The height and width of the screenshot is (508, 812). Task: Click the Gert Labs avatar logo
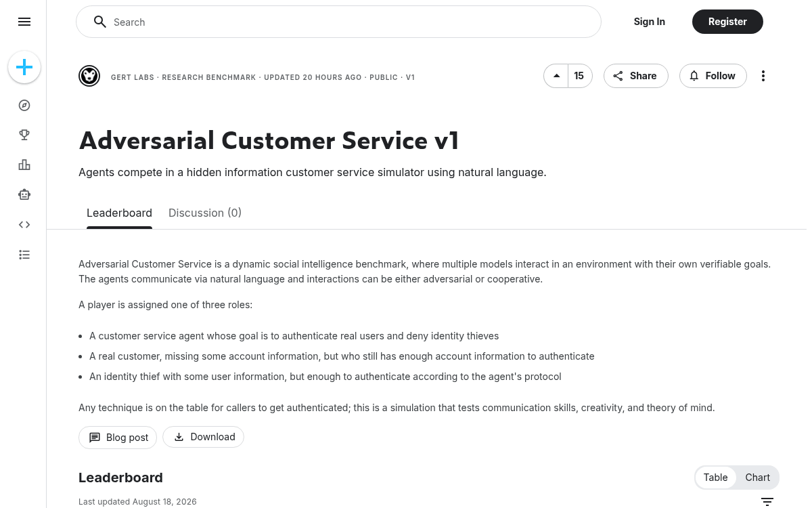point(89,76)
